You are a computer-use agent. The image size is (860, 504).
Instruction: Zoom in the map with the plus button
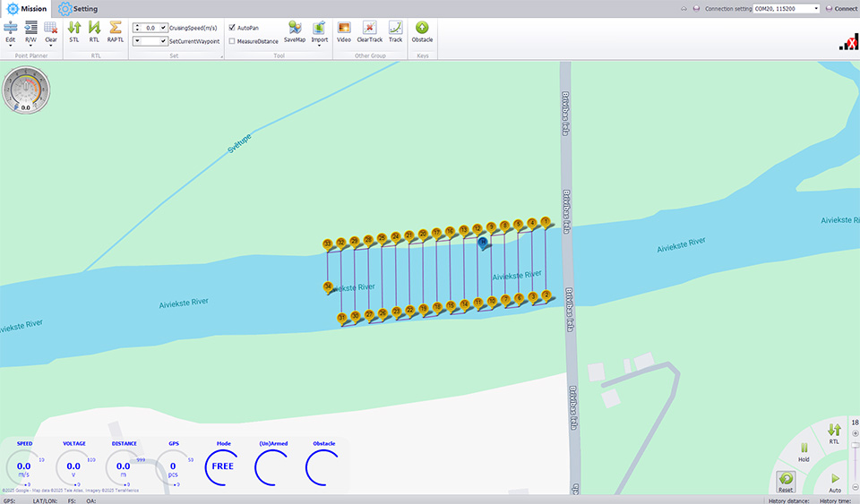tap(855, 433)
